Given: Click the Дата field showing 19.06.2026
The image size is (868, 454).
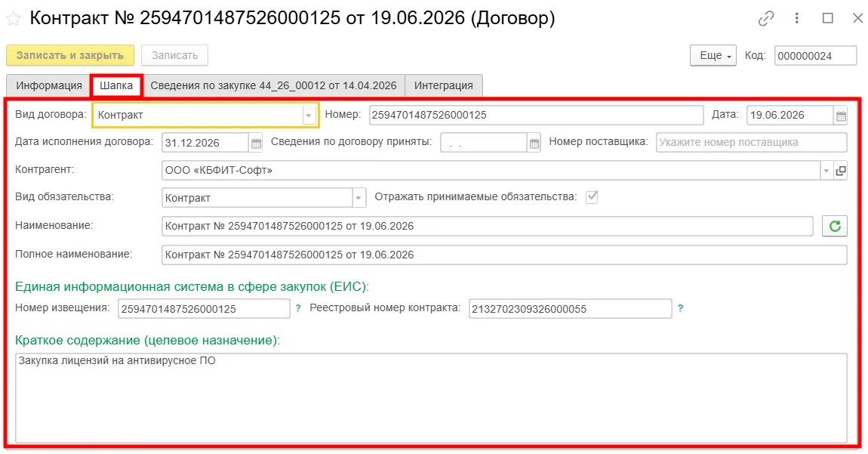Looking at the screenshot, I should tap(790, 116).
